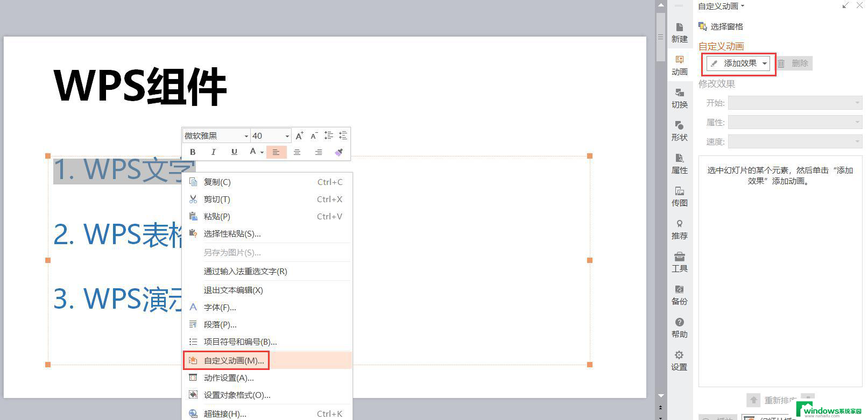Choose 粘贴(P) from the context menu
The image size is (868, 420).
[267, 216]
